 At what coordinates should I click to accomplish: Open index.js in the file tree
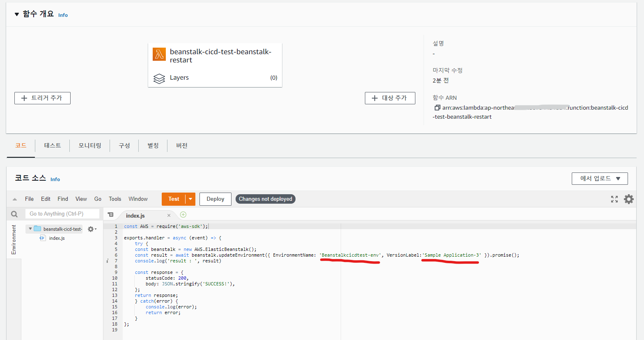[x=57, y=238]
